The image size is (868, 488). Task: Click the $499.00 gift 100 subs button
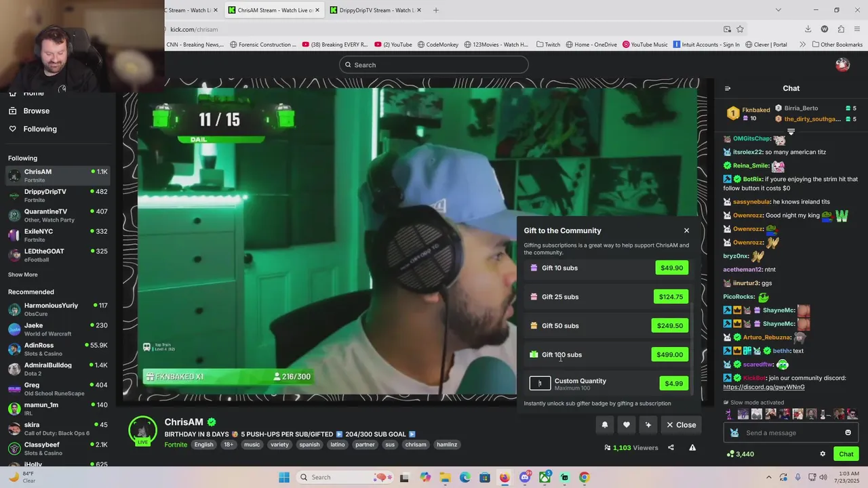(670, 354)
